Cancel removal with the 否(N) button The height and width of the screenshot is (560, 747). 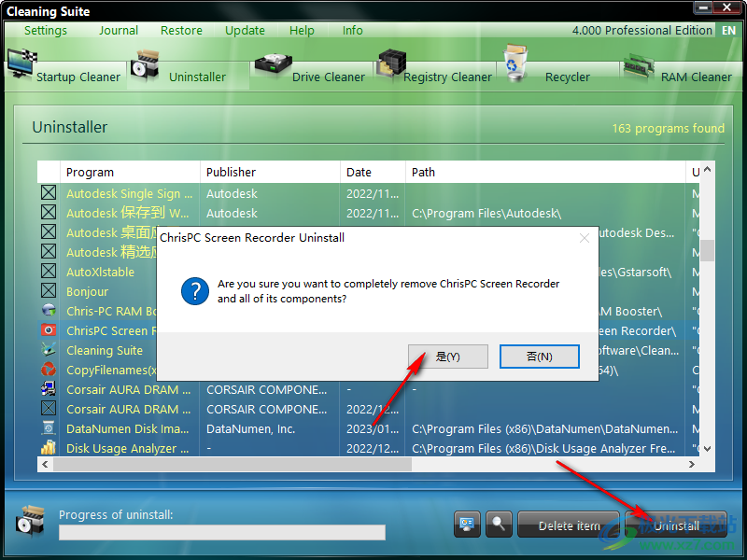(x=540, y=357)
